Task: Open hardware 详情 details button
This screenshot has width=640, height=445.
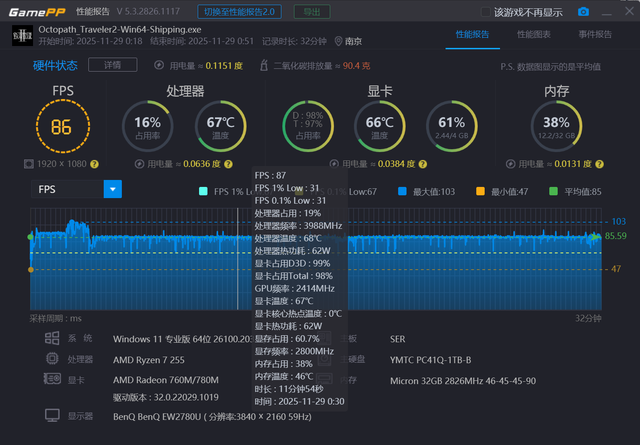Action: coord(113,65)
